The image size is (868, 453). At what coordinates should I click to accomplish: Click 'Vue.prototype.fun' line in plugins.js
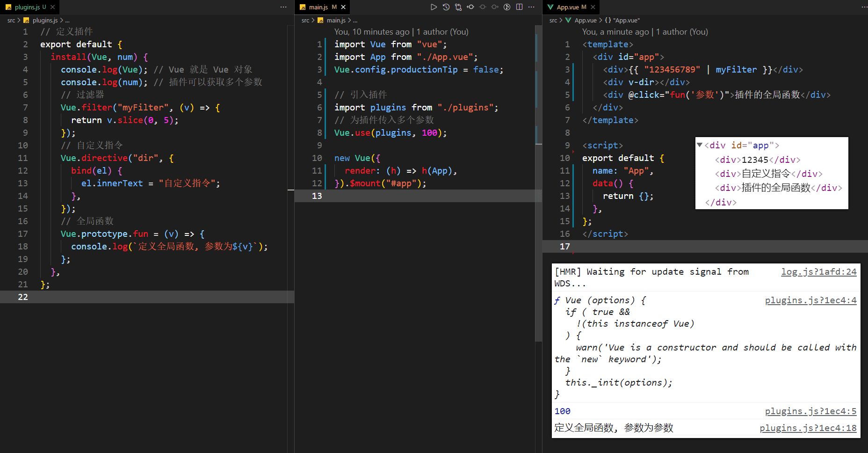[133, 234]
